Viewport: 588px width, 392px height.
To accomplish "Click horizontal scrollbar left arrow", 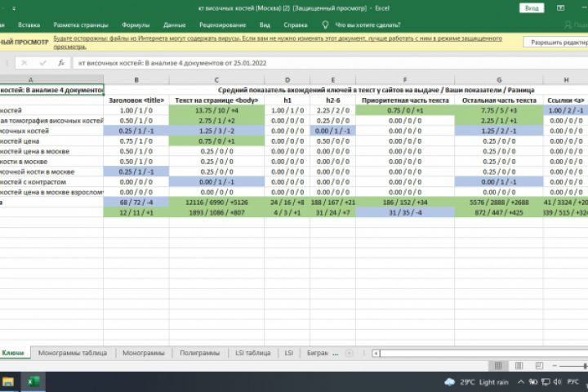I will (376, 354).
